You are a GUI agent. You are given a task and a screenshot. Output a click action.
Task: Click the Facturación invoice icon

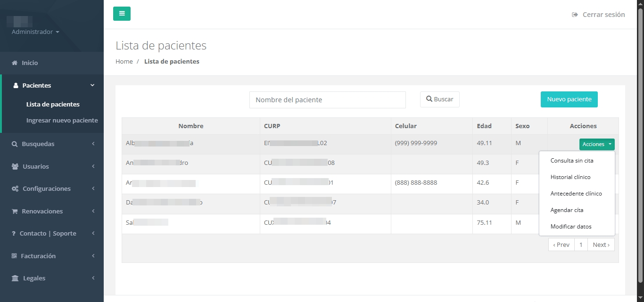[14, 256]
